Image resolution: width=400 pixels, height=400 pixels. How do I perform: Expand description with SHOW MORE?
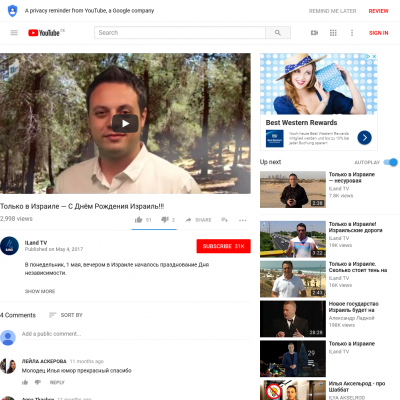[x=40, y=291]
